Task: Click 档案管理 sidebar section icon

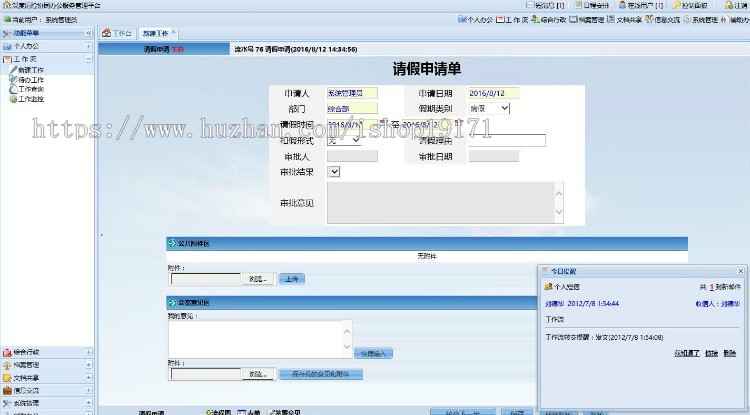Action: pyautogui.click(x=7, y=365)
